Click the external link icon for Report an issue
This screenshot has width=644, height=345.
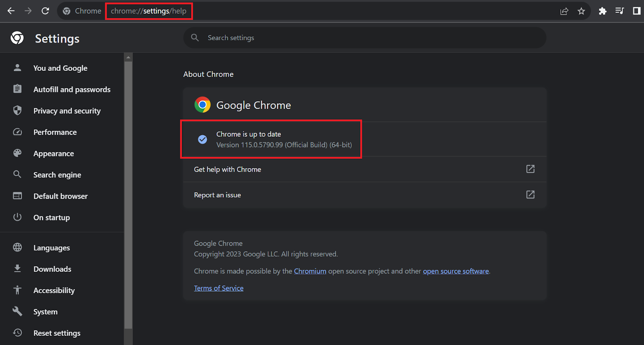(x=530, y=195)
